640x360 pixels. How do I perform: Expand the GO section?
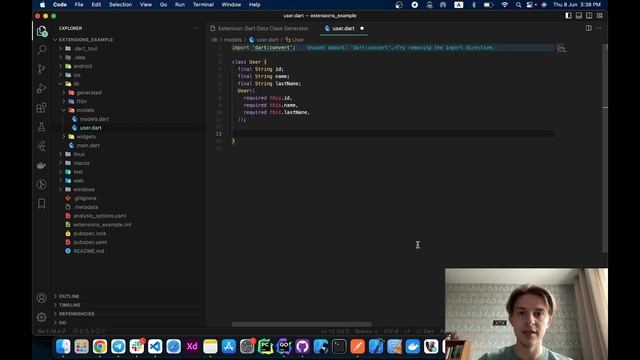coord(62,323)
